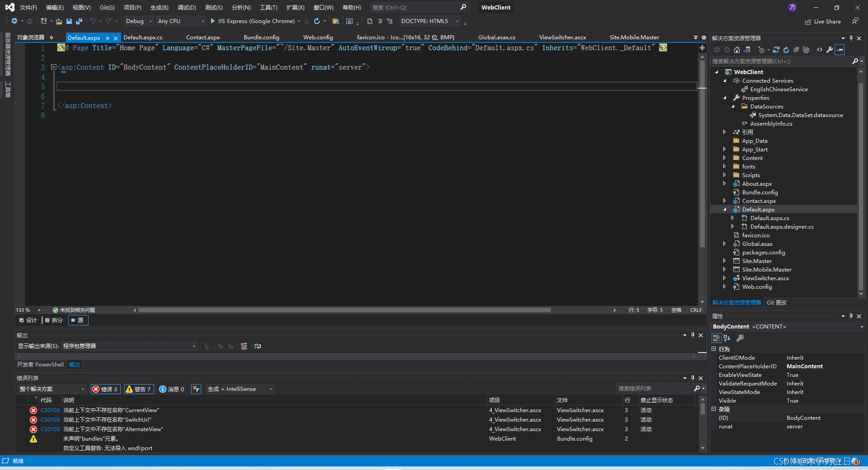Toggle the Categorized view in Properties panel
868x470 pixels.
click(717, 338)
